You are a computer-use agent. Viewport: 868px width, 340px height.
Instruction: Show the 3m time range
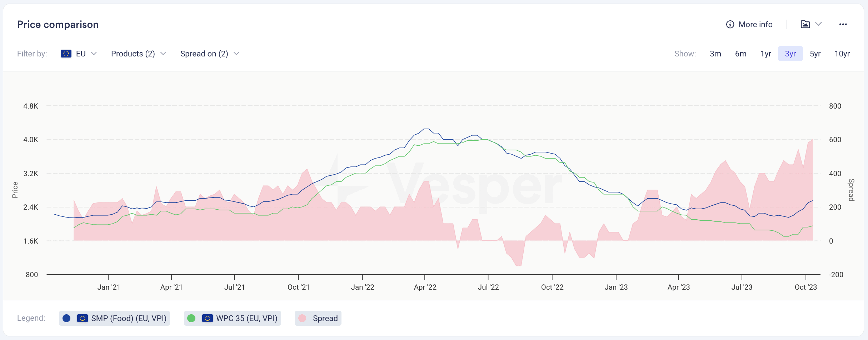point(715,54)
